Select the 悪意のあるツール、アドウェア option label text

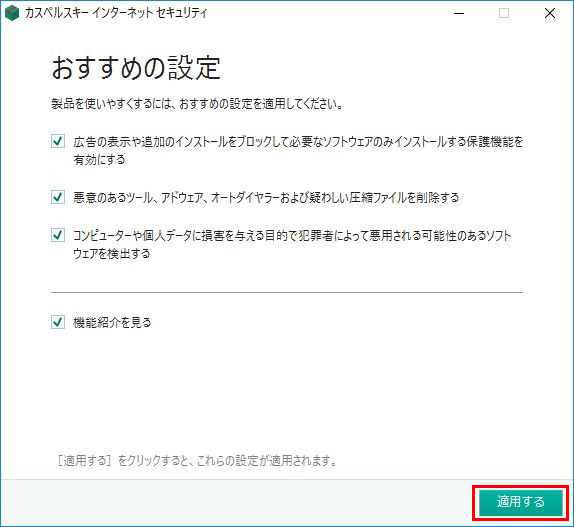tap(266, 198)
